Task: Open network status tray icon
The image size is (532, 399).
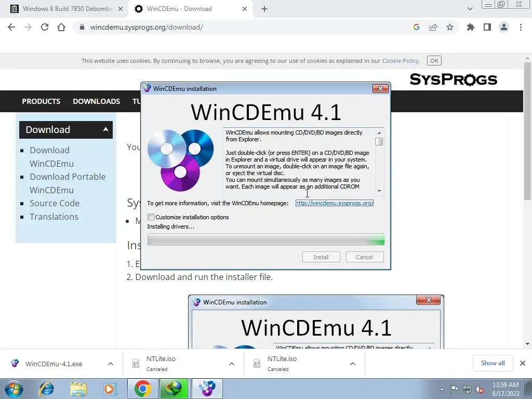Action: (x=467, y=389)
